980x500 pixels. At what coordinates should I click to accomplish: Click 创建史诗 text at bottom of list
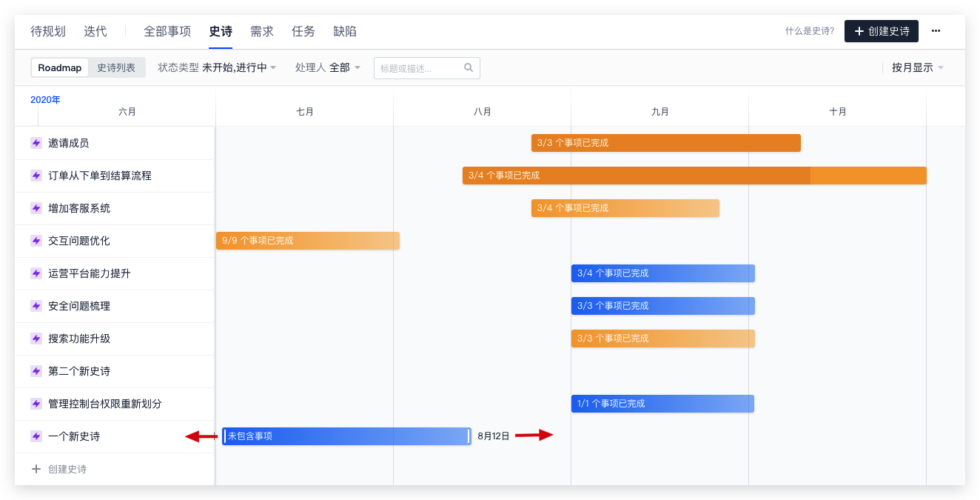[x=67, y=469]
